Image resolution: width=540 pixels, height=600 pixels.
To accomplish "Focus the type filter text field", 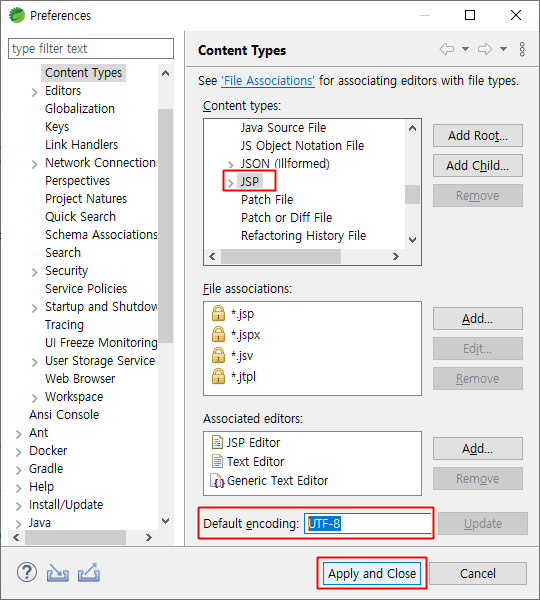I will coord(91,49).
